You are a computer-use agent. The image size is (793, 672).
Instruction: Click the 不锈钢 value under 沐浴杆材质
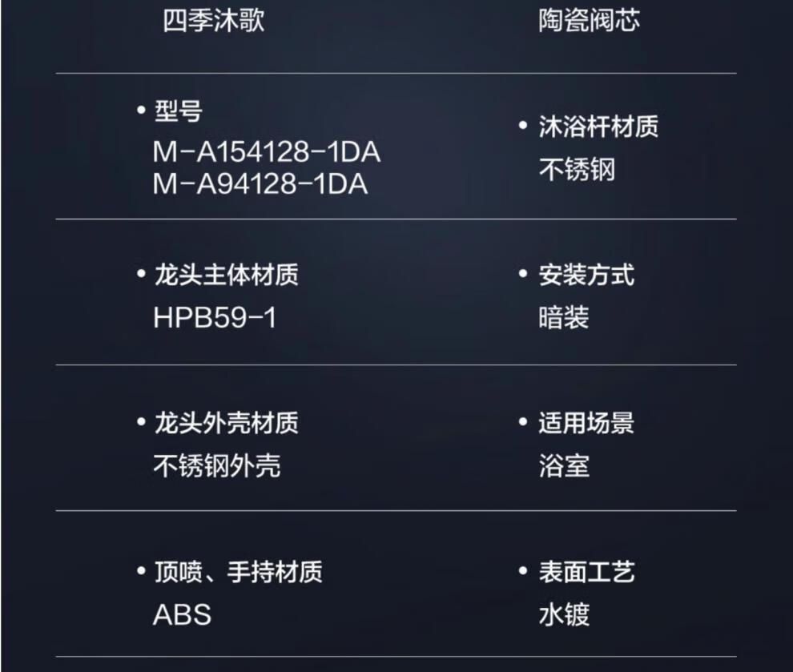[x=577, y=170]
